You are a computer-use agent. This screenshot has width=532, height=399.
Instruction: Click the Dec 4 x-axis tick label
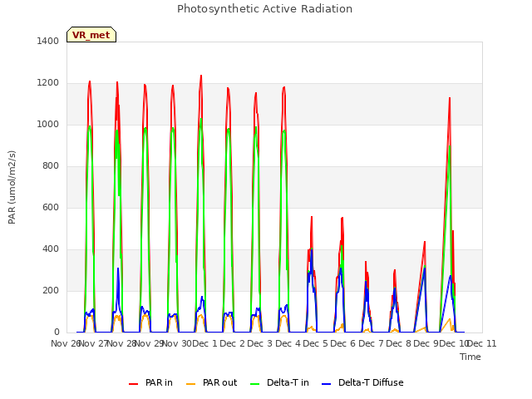click(288, 343)
